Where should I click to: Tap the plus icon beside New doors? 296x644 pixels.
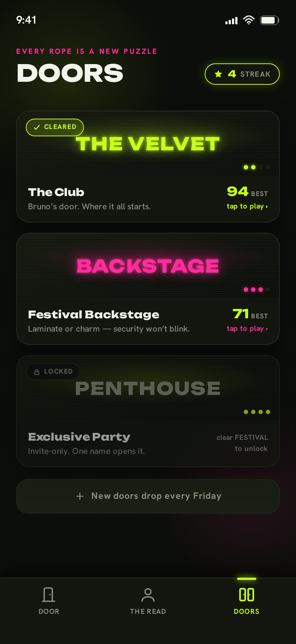(x=80, y=496)
